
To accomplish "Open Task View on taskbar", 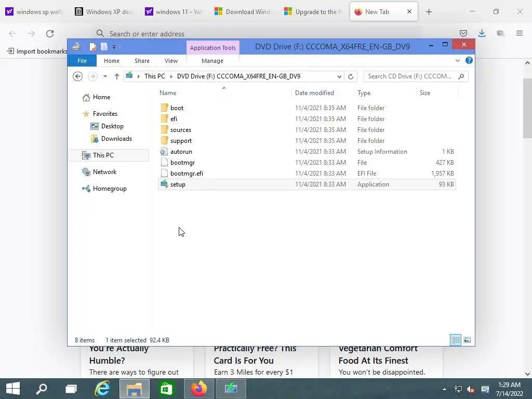I will point(71,389).
